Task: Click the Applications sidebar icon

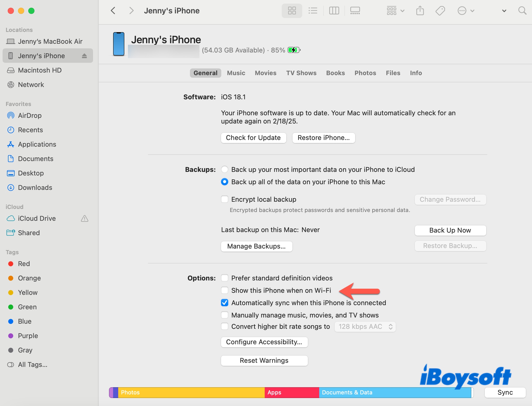Action: point(11,144)
